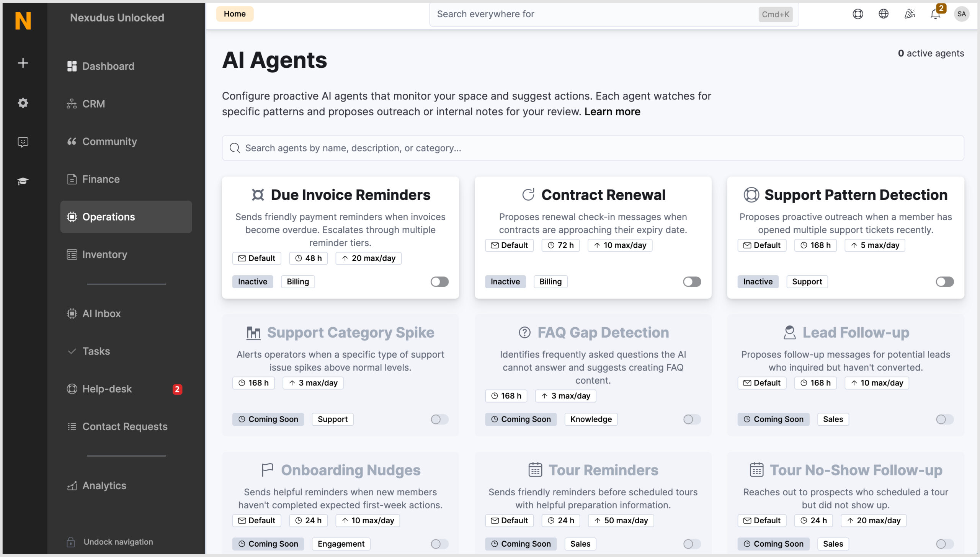Viewport: 980px width, 557px height.
Task: Click the Undock navigation lock icon
Action: pyautogui.click(x=71, y=542)
